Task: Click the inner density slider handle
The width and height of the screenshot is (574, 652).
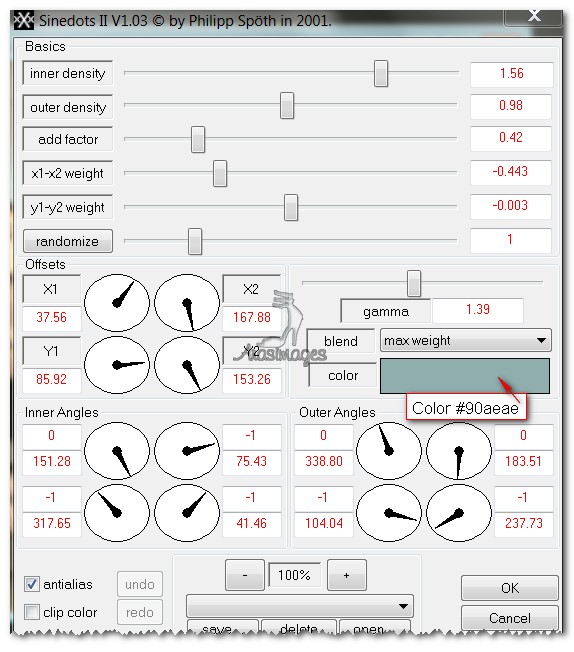Action: (381, 73)
